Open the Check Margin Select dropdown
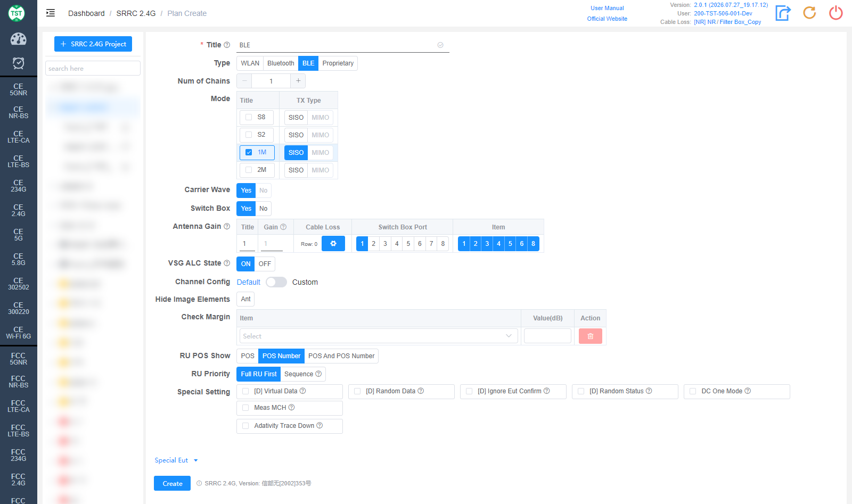 [x=378, y=336]
